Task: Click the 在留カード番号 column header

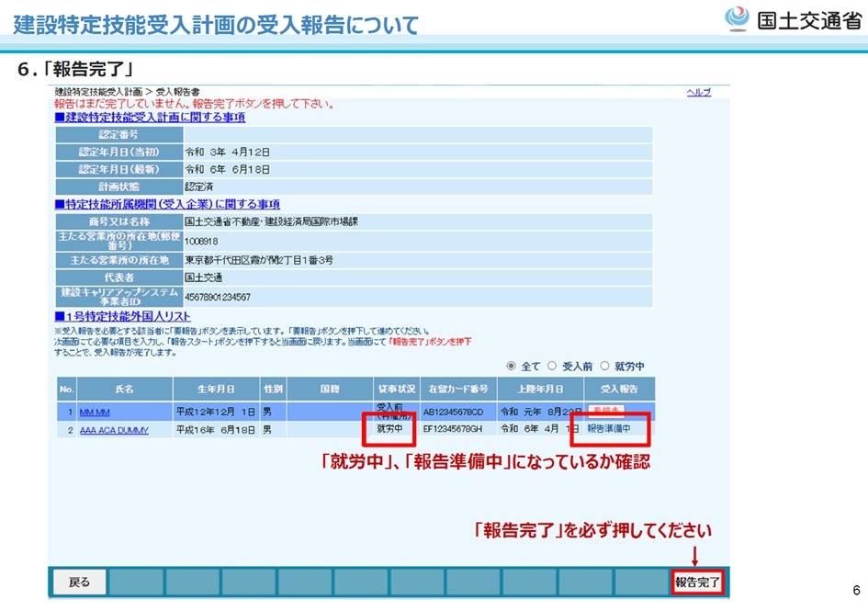Action: click(x=457, y=389)
